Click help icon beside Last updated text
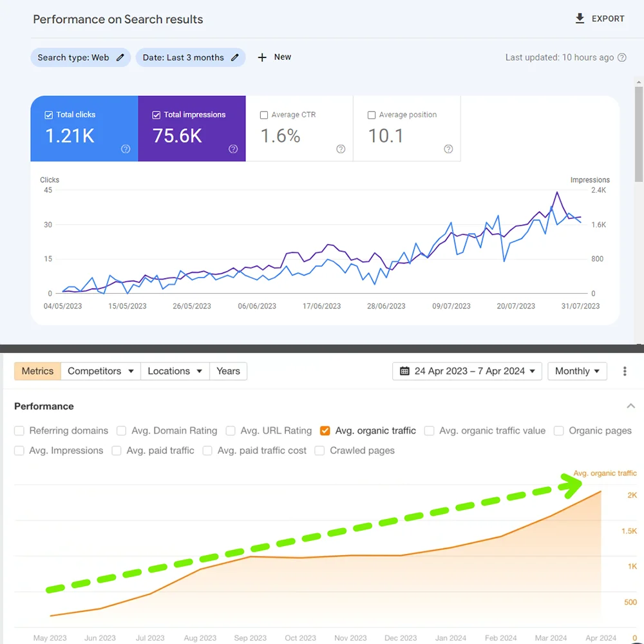This screenshot has width=644, height=644. (x=622, y=57)
